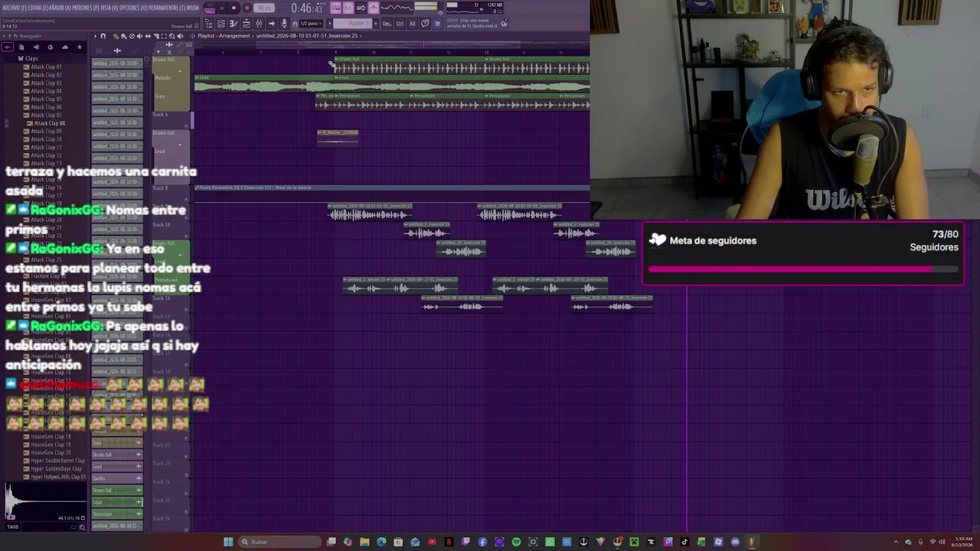The width and height of the screenshot is (980, 551).
Task: Click the sample waveform preview in browser
Action: (44, 500)
